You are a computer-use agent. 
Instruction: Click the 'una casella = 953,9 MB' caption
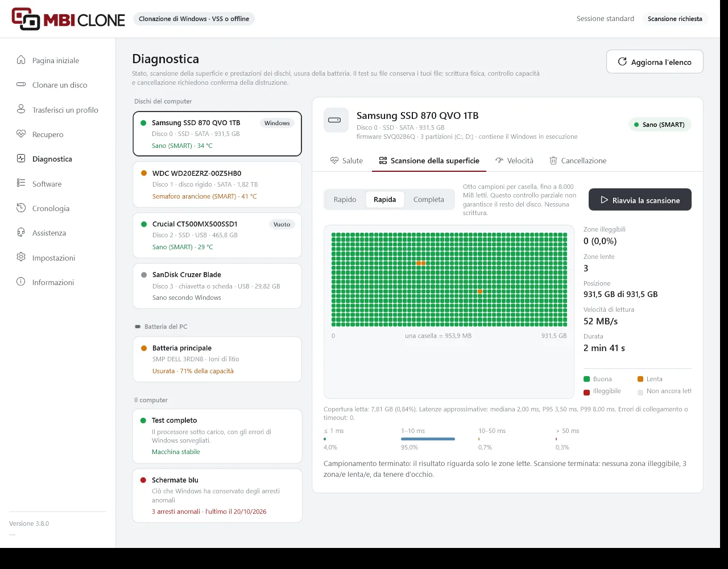438,336
